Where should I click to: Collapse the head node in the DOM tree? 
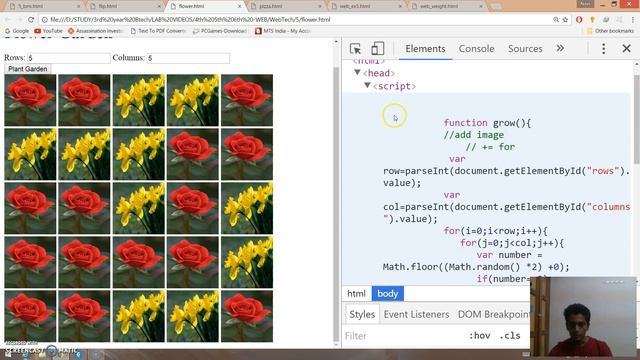(x=357, y=73)
